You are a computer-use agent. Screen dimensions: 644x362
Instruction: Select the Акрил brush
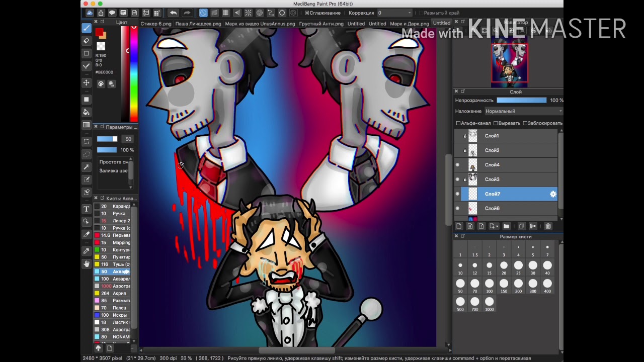(112, 293)
